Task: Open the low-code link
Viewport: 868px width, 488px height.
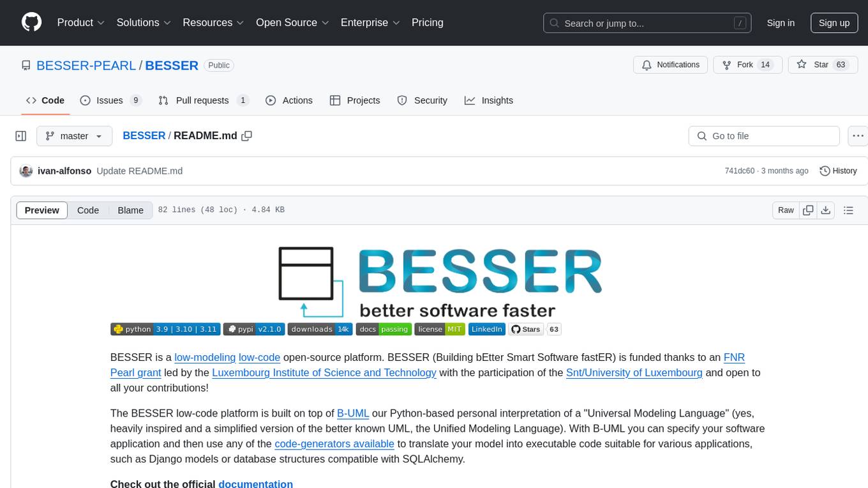Action: pyautogui.click(x=260, y=357)
